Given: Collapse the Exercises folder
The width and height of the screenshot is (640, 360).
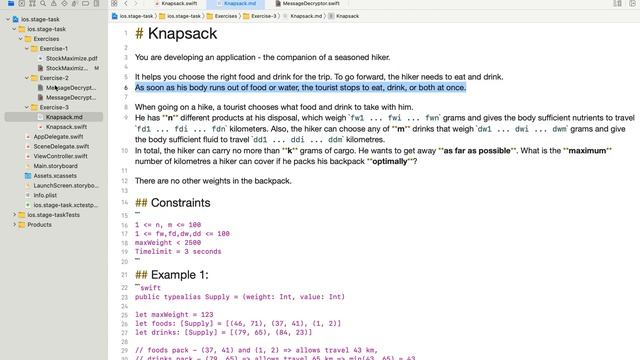Looking at the screenshot, I should point(20,39).
